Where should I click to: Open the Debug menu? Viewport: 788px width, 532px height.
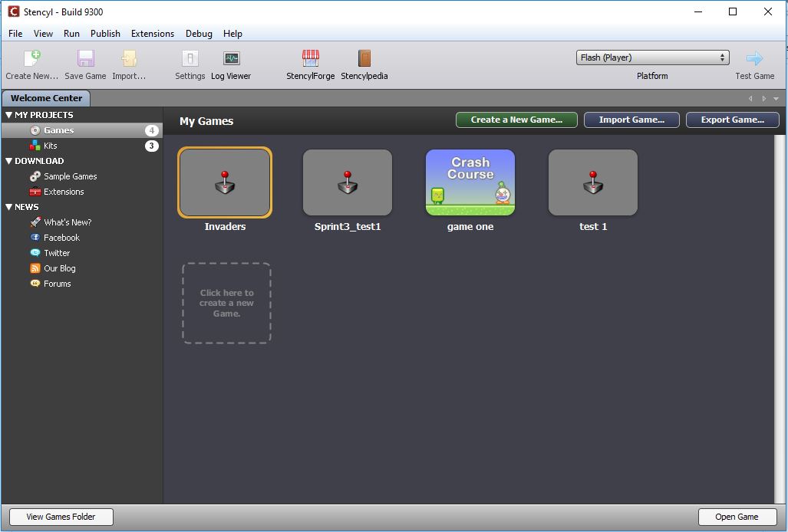(199, 34)
